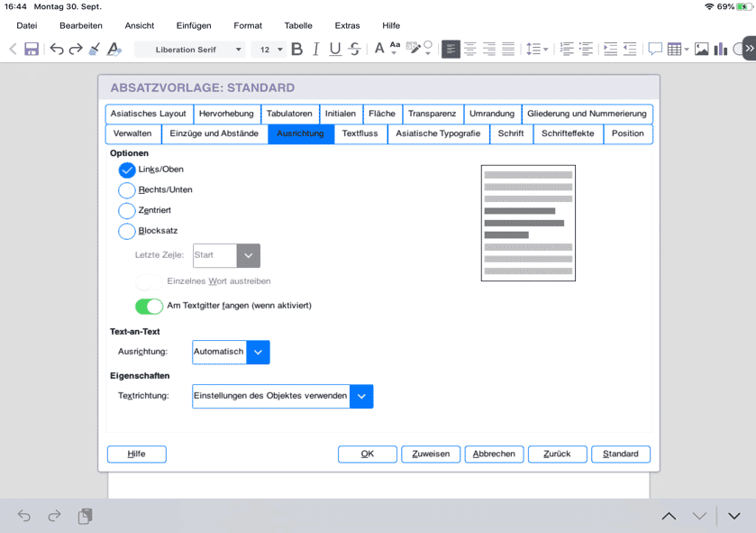The height and width of the screenshot is (533, 756).
Task: Click the insert image icon
Action: (701, 50)
